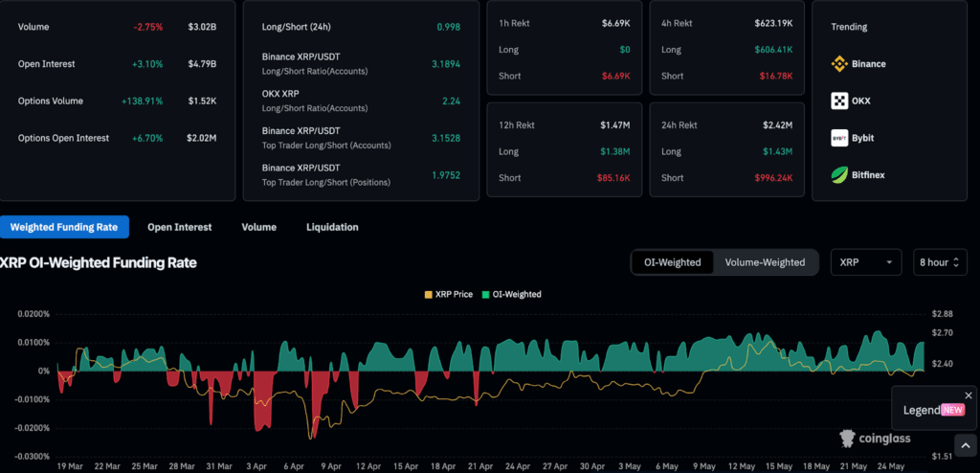Change the 8 hour interval stepper

point(940,262)
